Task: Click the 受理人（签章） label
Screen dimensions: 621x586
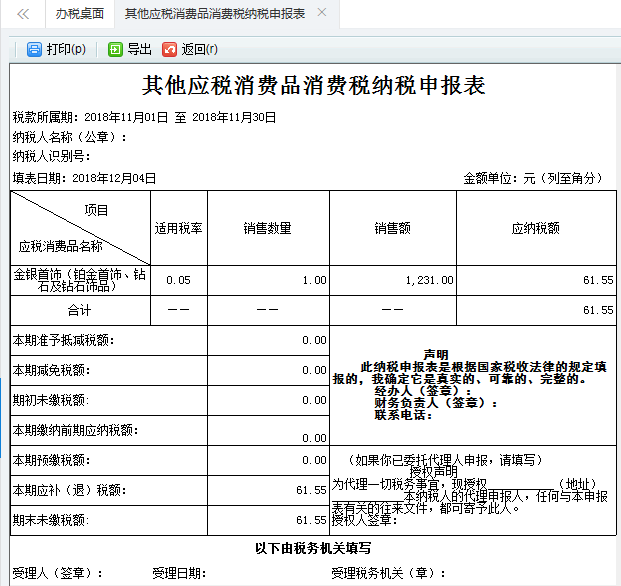Action: tap(58, 573)
